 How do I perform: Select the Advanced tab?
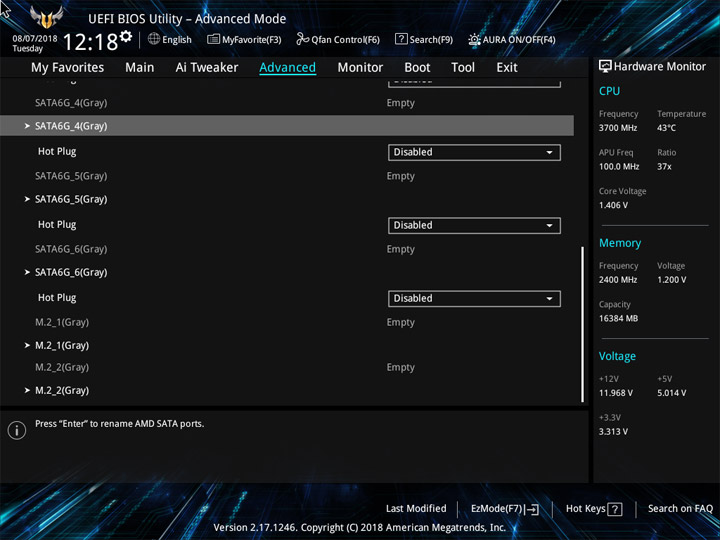click(287, 68)
